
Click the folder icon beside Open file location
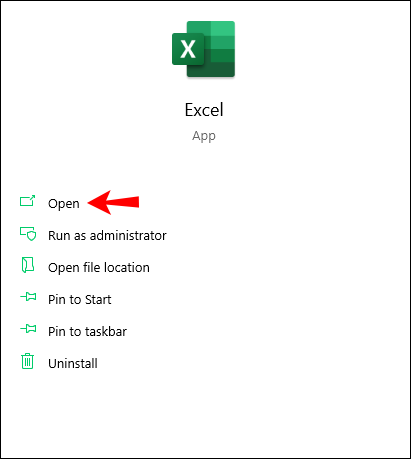click(28, 265)
